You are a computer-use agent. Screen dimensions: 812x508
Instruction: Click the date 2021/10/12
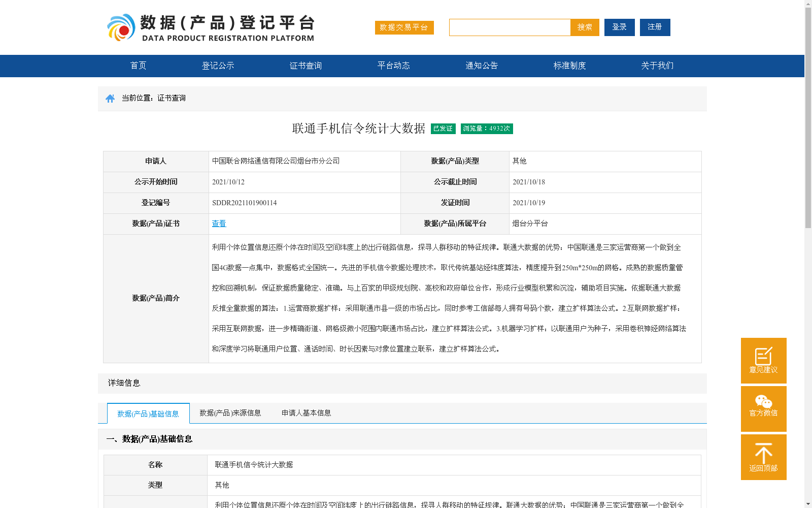click(x=228, y=182)
